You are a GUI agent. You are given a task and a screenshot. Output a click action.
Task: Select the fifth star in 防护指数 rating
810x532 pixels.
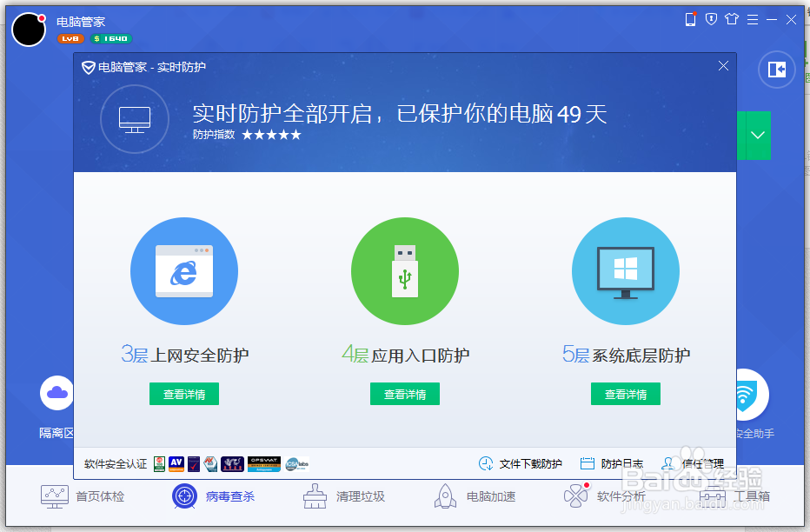coord(295,136)
